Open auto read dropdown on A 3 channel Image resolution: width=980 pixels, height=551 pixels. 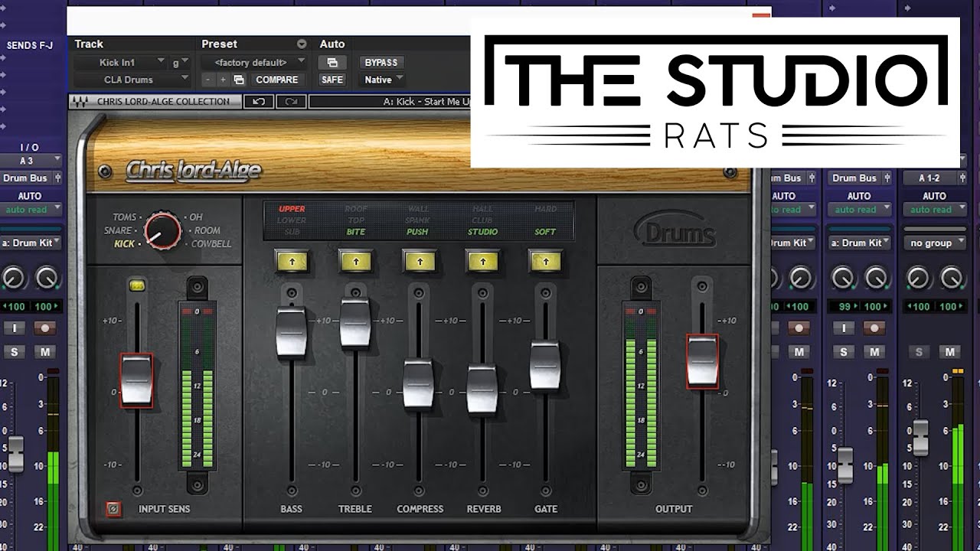point(31,210)
